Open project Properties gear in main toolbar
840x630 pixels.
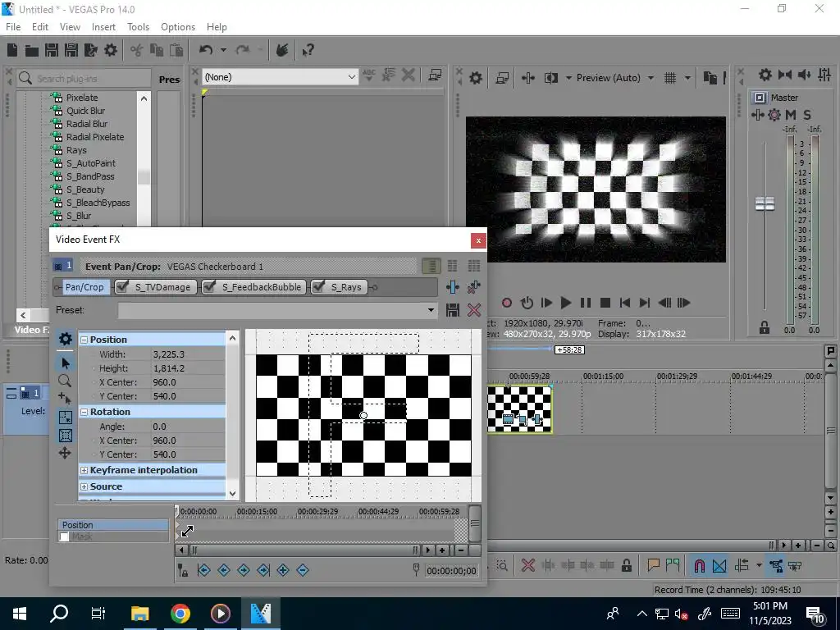click(x=111, y=50)
